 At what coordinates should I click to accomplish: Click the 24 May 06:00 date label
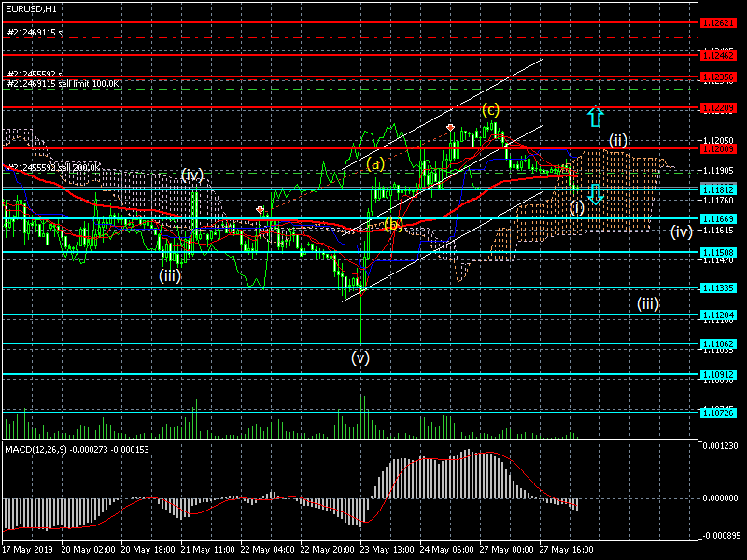pyautogui.click(x=447, y=550)
